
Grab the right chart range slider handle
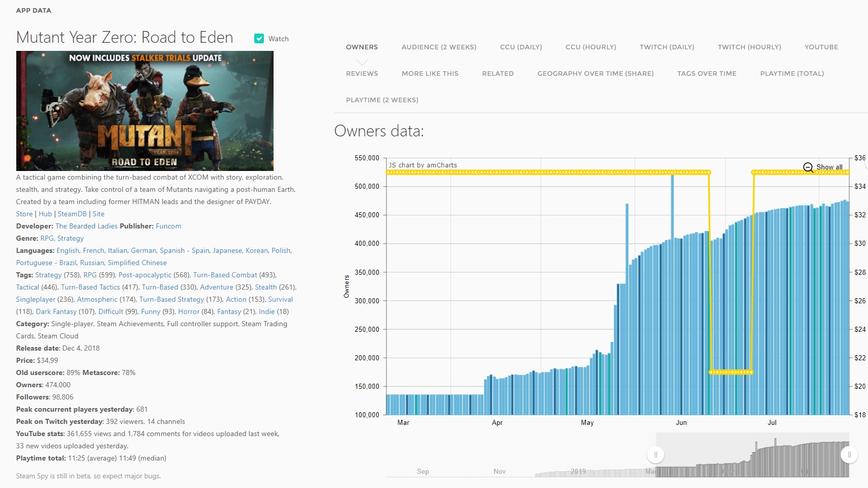point(849,454)
